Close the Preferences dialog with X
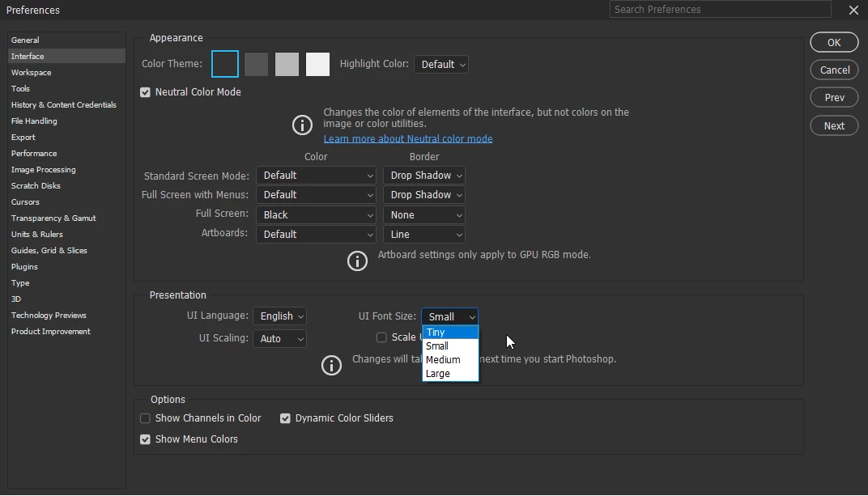This screenshot has width=868, height=496. [x=853, y=10]
